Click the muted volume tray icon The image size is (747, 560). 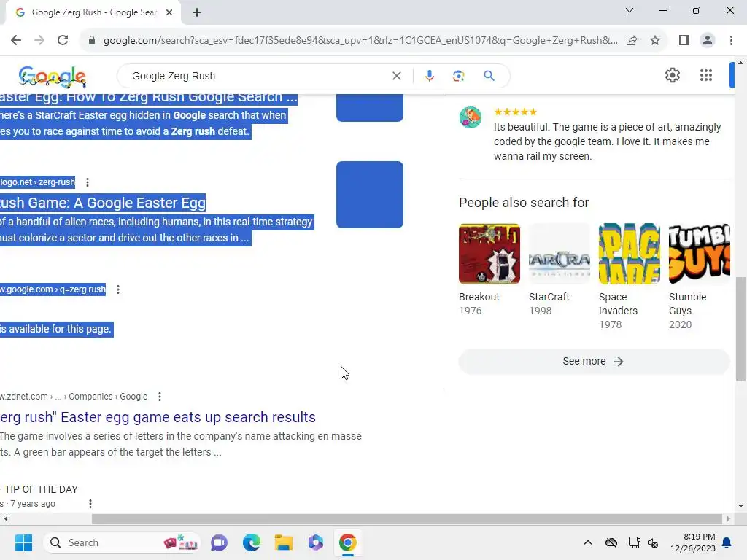(653, 542)
